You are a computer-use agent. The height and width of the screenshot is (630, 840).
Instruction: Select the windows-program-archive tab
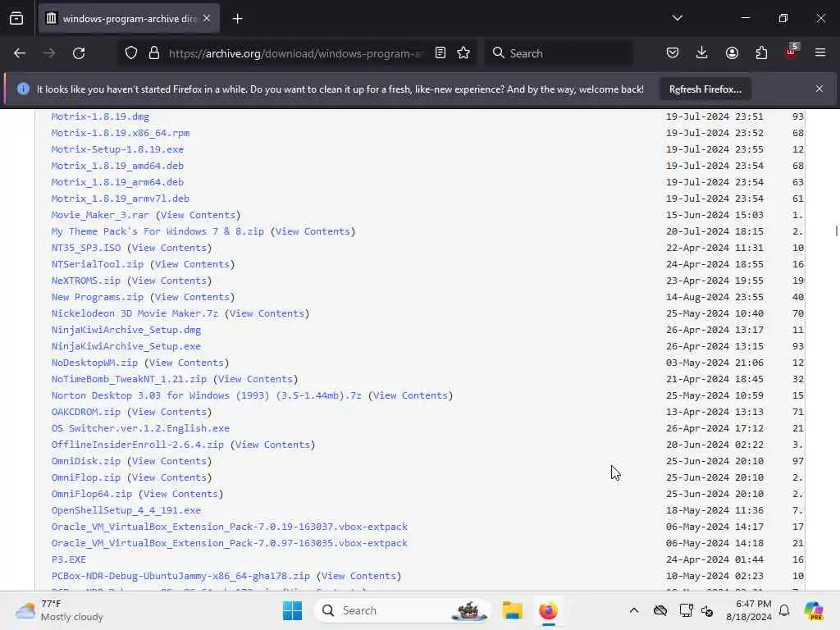[129, 19]
